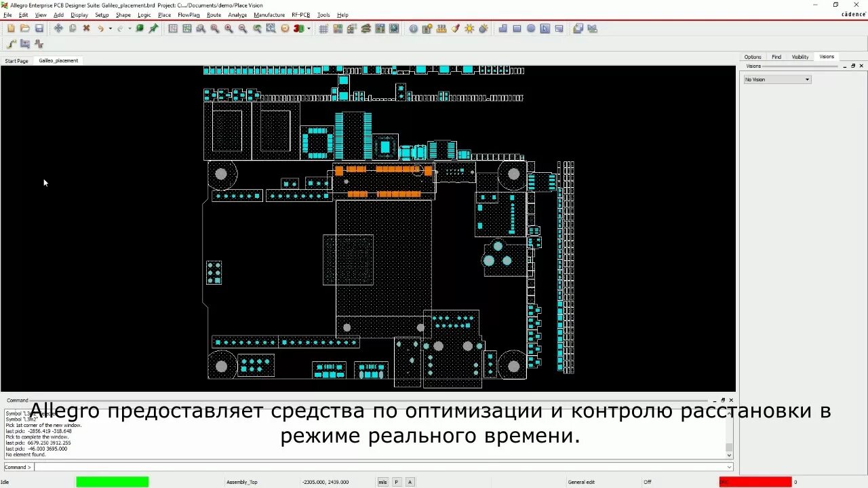Open the No Vision dropdown
This screenshot has width=868, height=488.
coord(777,79)
